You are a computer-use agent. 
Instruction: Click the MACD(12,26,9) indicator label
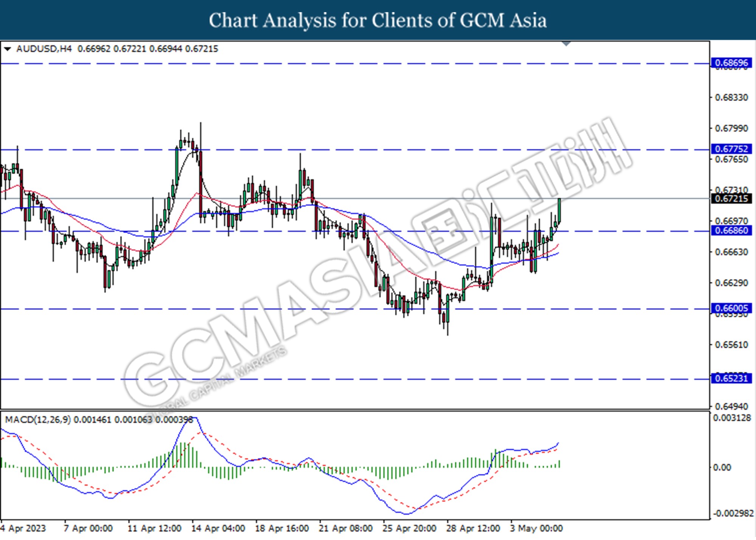tap(38, 420)
